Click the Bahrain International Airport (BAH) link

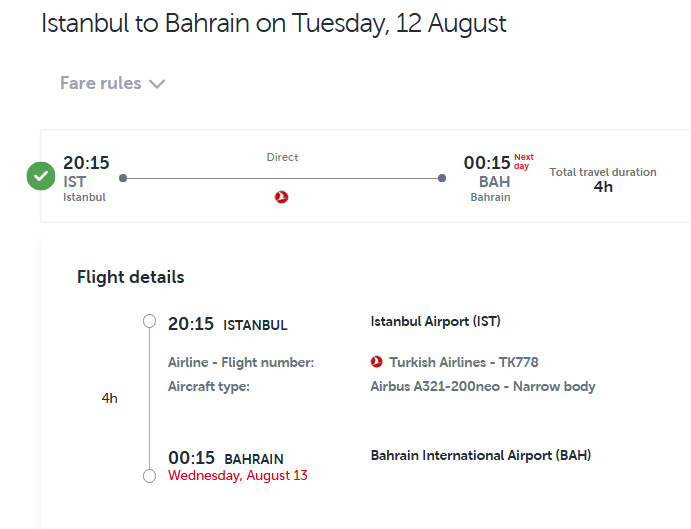[480, 455]
